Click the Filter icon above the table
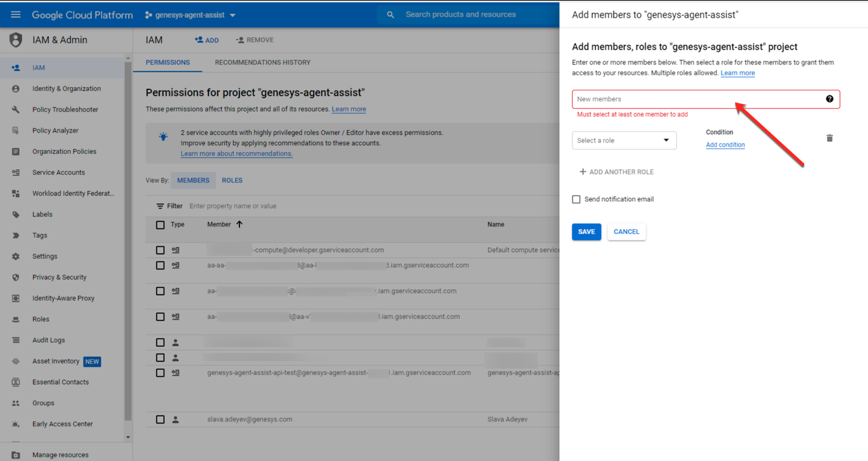The height and width of the screenshot is (461, 868). (160, 206)
